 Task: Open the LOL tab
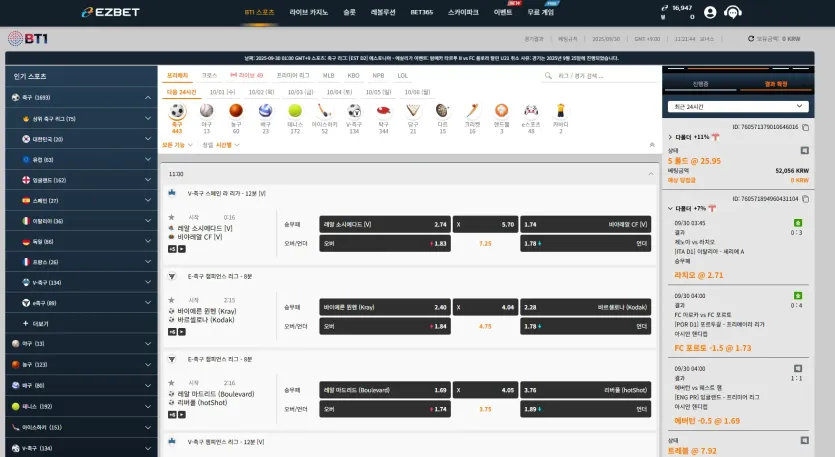click(403, 76)
